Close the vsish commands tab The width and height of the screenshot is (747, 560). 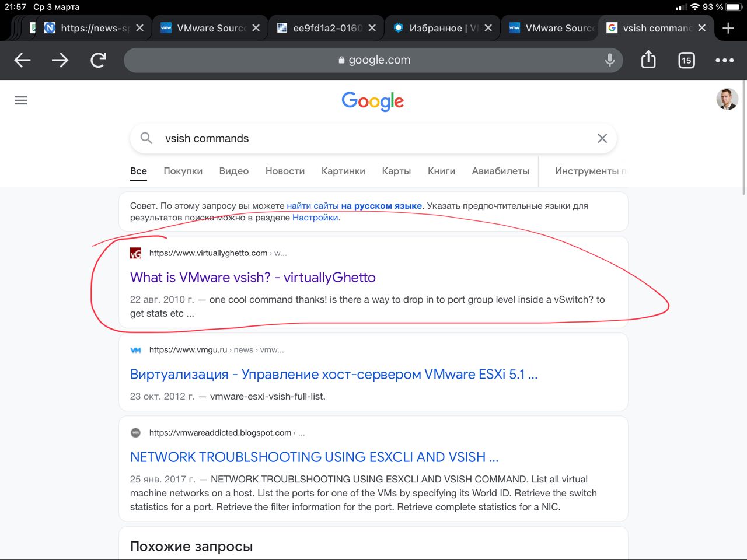coord(702,28)
